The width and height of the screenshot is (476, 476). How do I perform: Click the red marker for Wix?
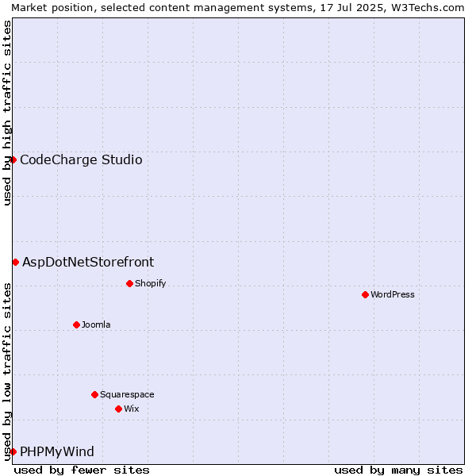tap(119, 409)
